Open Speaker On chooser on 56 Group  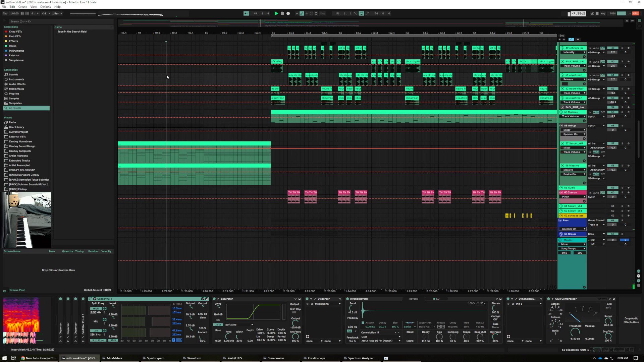coord(574,134)
